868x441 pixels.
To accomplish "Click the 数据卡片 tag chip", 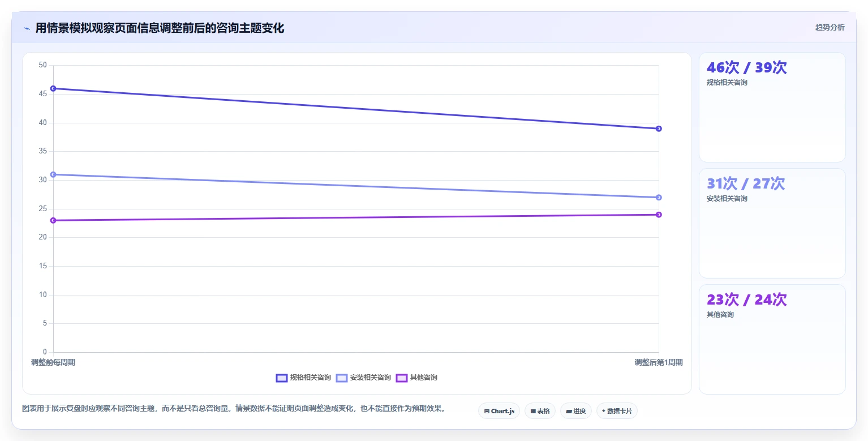I will 617,411.
